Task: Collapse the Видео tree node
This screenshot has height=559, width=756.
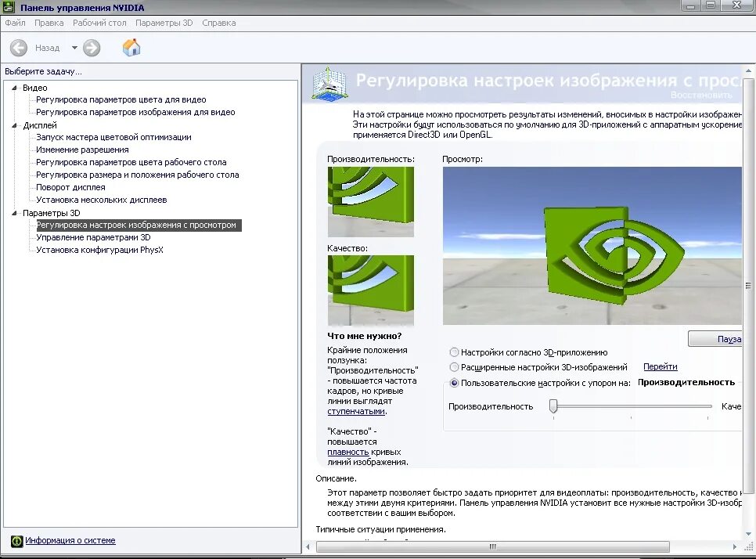Action: tap(14, 88)
